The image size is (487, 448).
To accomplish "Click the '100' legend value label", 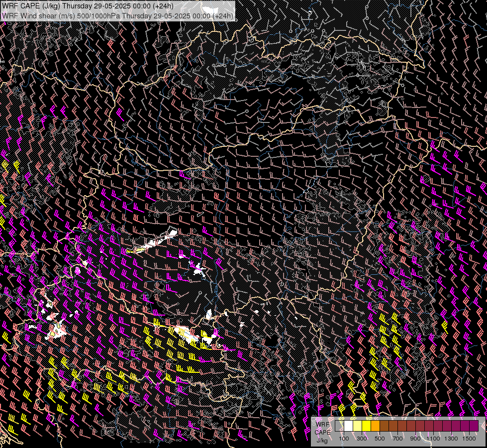I will pyautogui.click(x=344, y=439).
